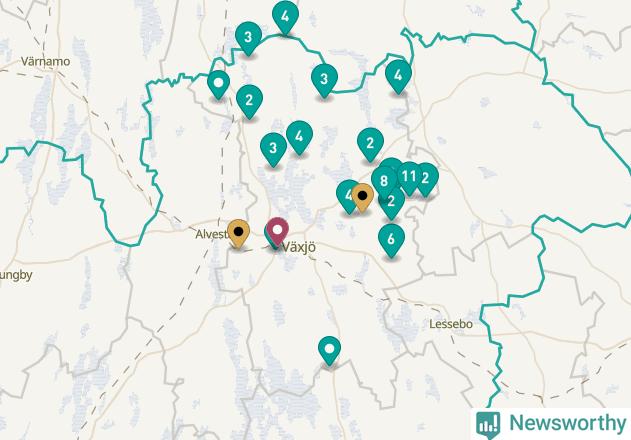Click the Lessebo town label
631x440 pixels.
(x=451, y=324)
